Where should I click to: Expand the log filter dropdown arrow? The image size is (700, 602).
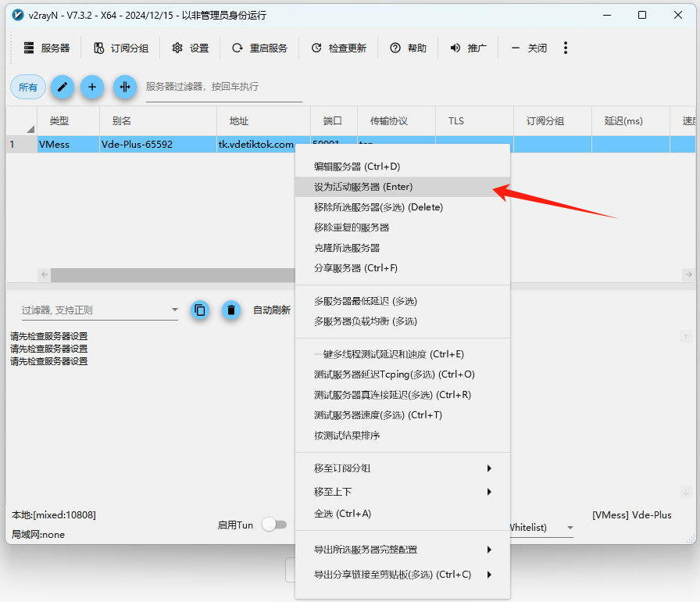click(174, 310)
